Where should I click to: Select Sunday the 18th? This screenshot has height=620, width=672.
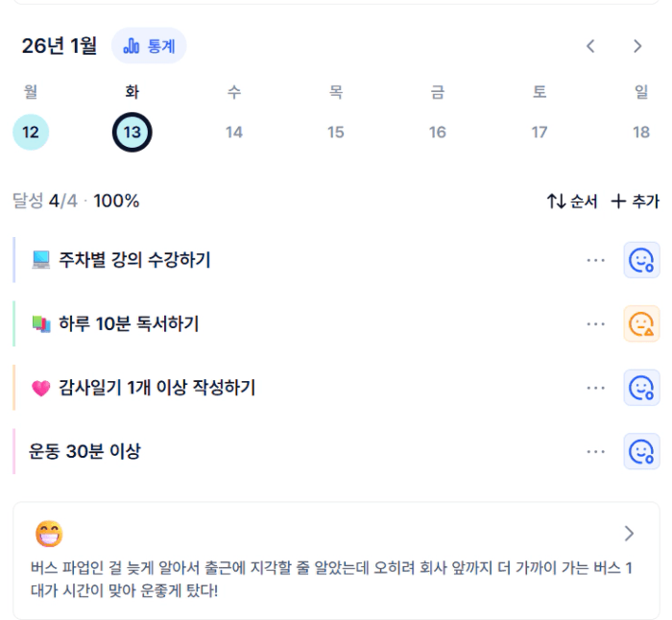coord(641,132)
